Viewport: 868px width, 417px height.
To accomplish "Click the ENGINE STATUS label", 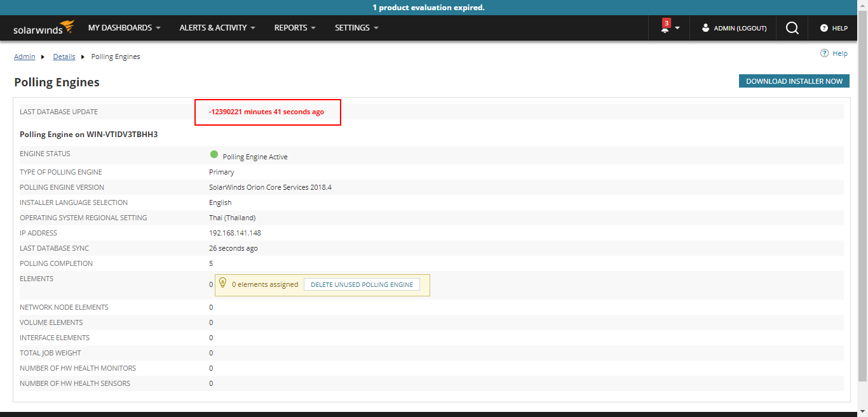I will (45, 154).
